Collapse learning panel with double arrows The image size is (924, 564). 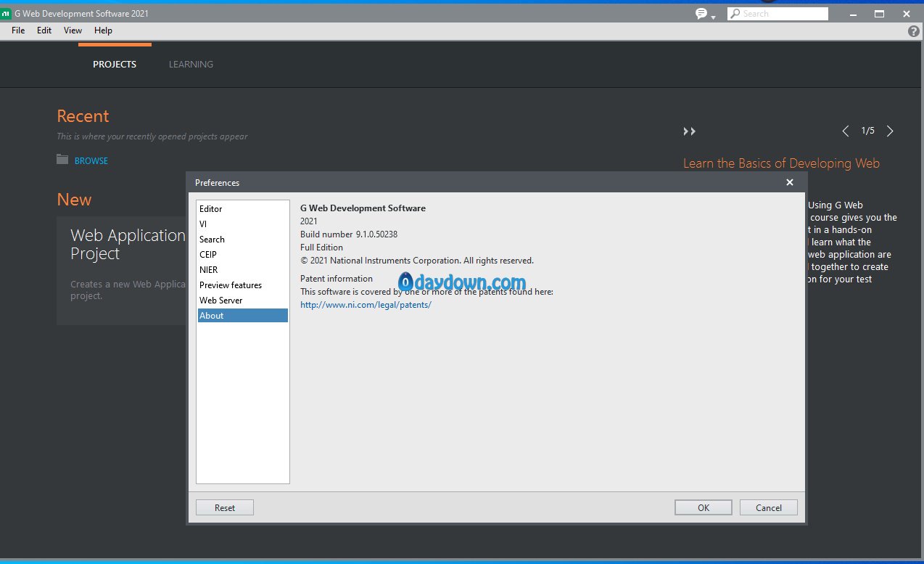[689, 131]
